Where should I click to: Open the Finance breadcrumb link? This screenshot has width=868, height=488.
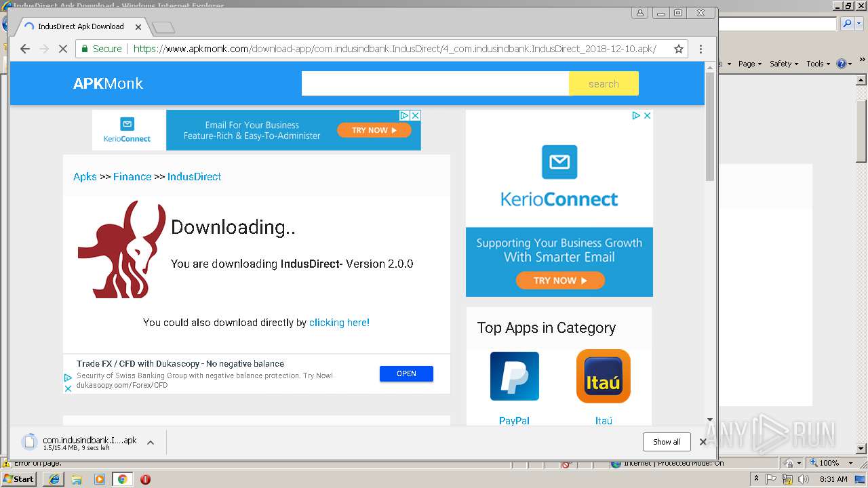pos(132,176)
